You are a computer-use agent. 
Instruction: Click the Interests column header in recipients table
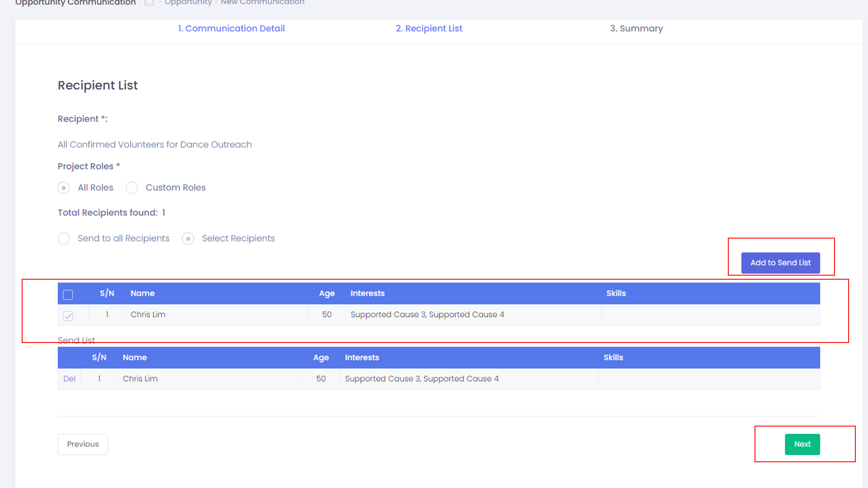tap(367, 293)
